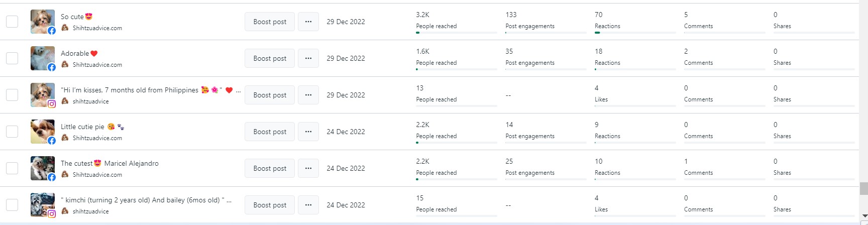Tick the checkbox for "Adorable" post

[12, 58]
